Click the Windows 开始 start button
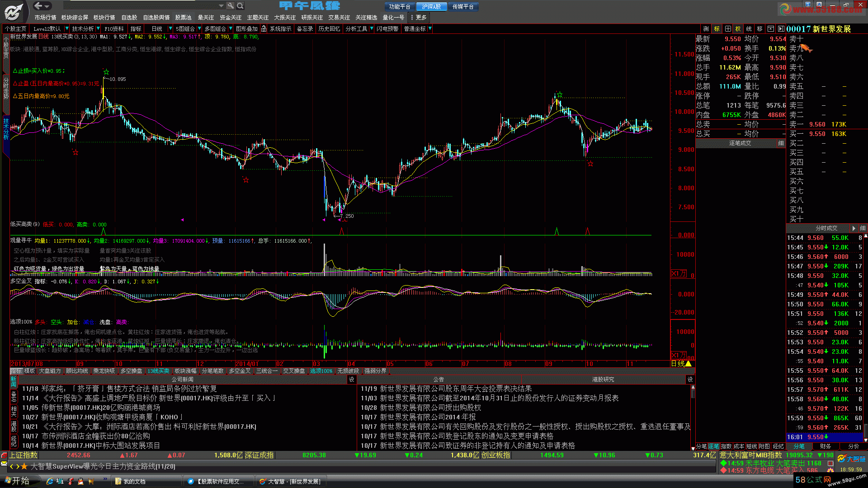Screen dimensions: 868x488 pos(17,481)
